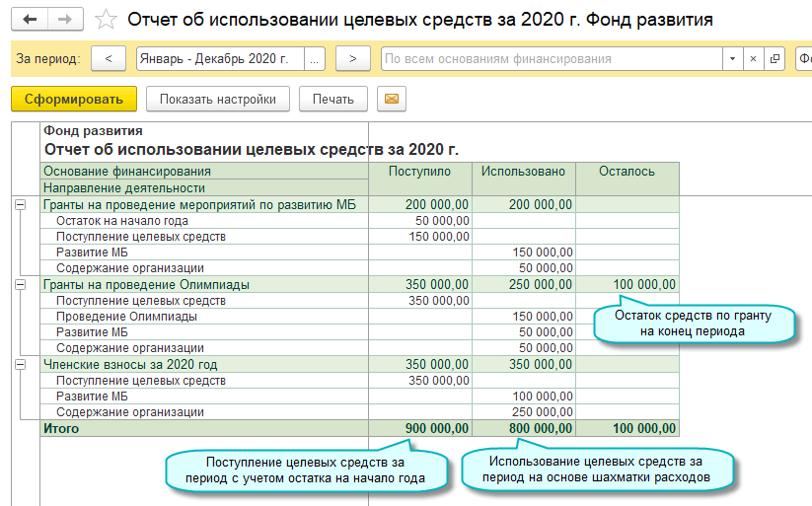
Task: Select the Членские взносы за 2020 год row
Action: (359, 364)
